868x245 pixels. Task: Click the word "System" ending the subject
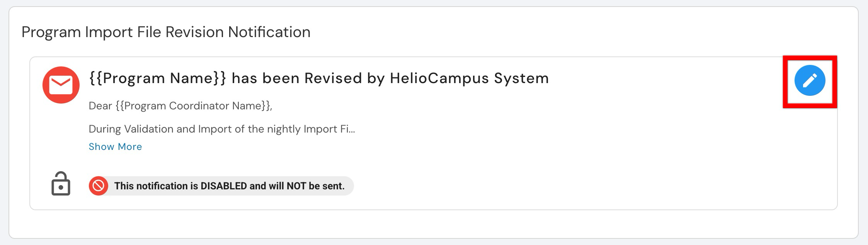[x=521, y=78]
